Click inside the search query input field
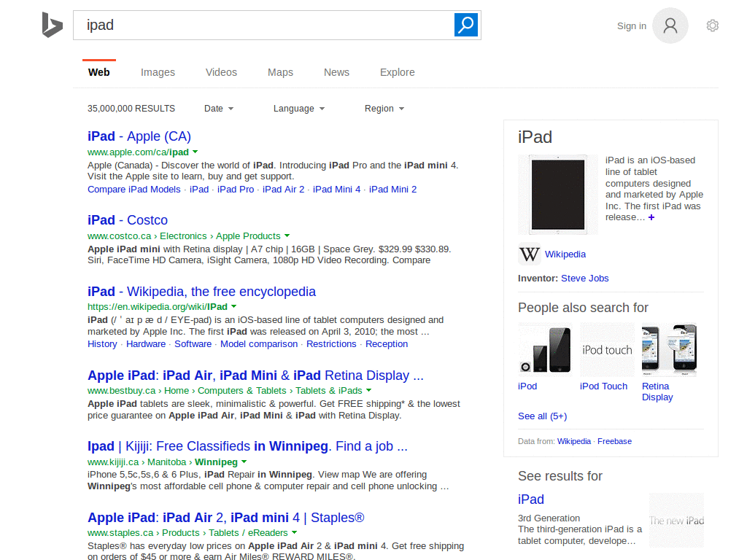This screenshot has height=560, width=747. (x=219, y=24)
